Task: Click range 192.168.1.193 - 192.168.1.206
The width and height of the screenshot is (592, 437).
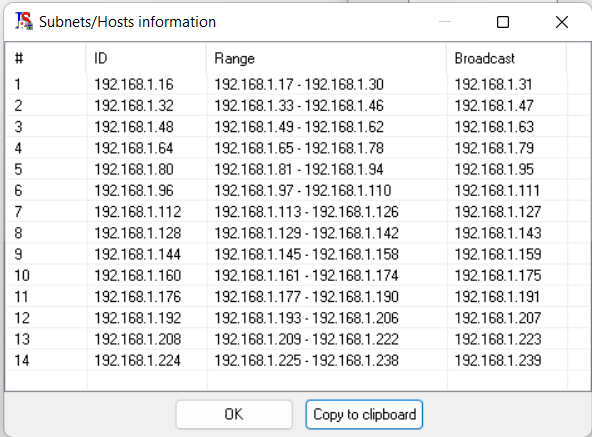Action: pos(307,318)
